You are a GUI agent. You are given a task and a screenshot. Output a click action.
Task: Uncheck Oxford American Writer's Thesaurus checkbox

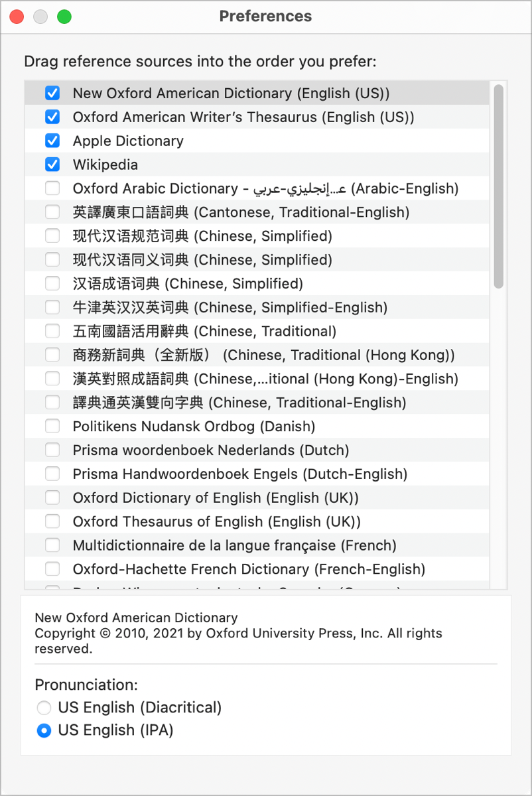tap(52, 117)
